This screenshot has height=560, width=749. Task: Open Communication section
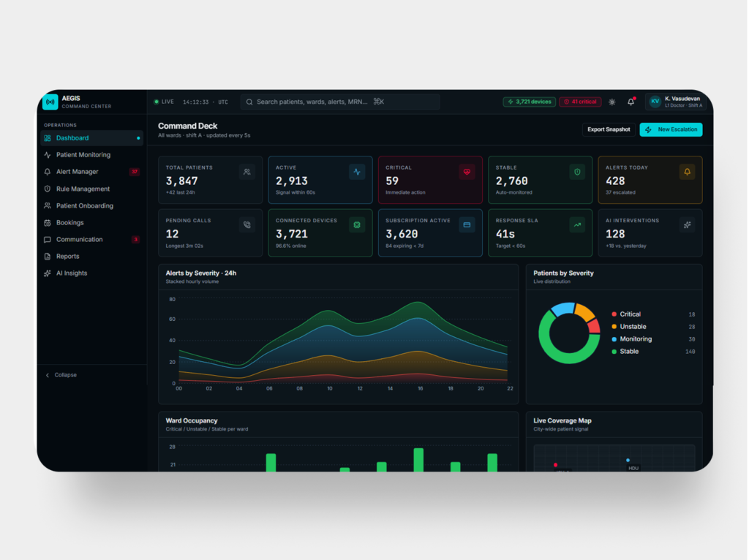91,239
